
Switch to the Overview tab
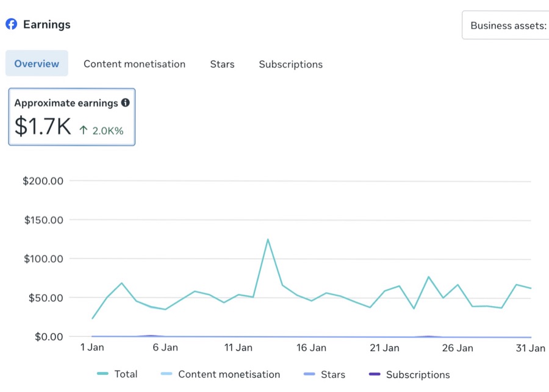[x=37, y=63]
